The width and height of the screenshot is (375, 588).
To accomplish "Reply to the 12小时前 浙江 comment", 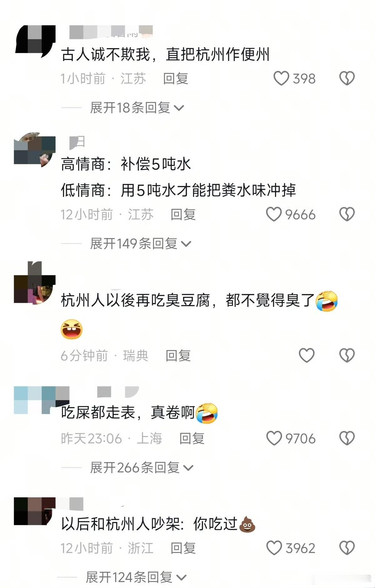I will 183,548.
